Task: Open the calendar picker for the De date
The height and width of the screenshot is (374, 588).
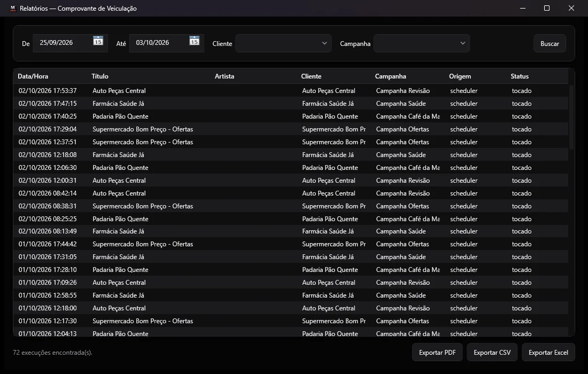Action: point(98,41)
